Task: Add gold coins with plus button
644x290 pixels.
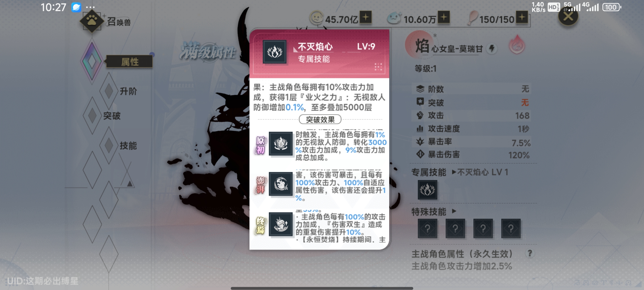Action: 366,17
